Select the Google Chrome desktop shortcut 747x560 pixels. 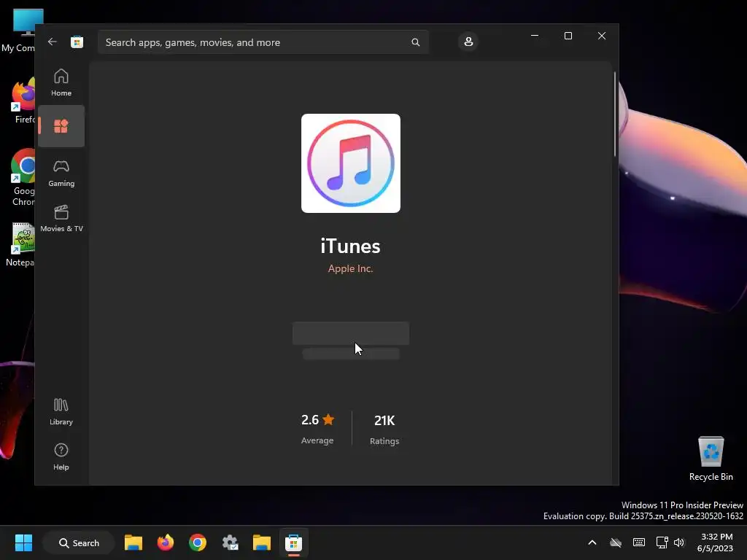click(x=22, y=177)
